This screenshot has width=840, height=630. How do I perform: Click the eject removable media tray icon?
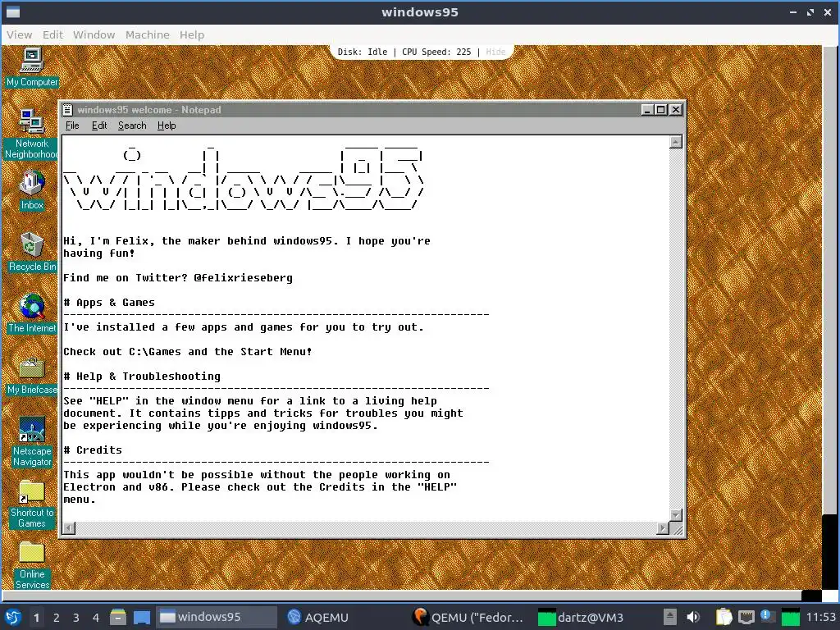(x=669, y=617)
